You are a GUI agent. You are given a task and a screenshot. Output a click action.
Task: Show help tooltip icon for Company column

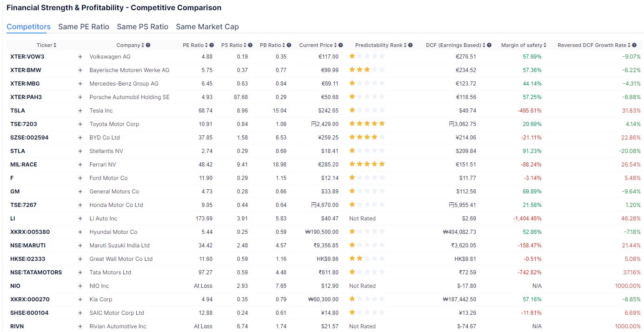pyautogui.click(x=148, y=46)
